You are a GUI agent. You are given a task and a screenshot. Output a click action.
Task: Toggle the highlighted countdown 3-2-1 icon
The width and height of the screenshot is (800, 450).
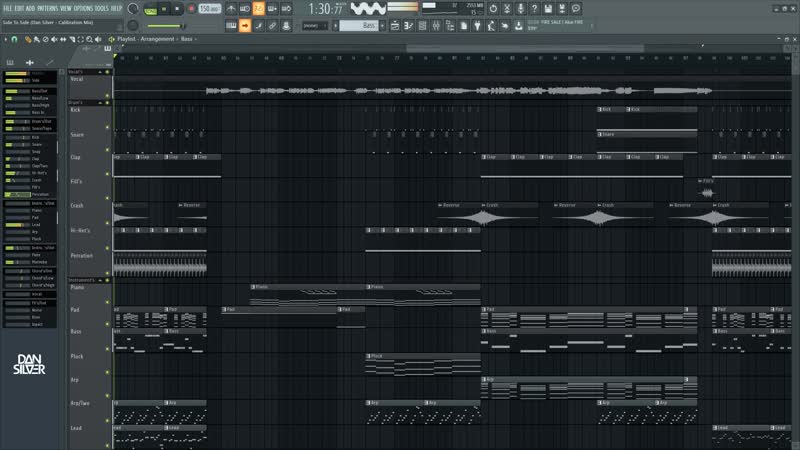259,9
